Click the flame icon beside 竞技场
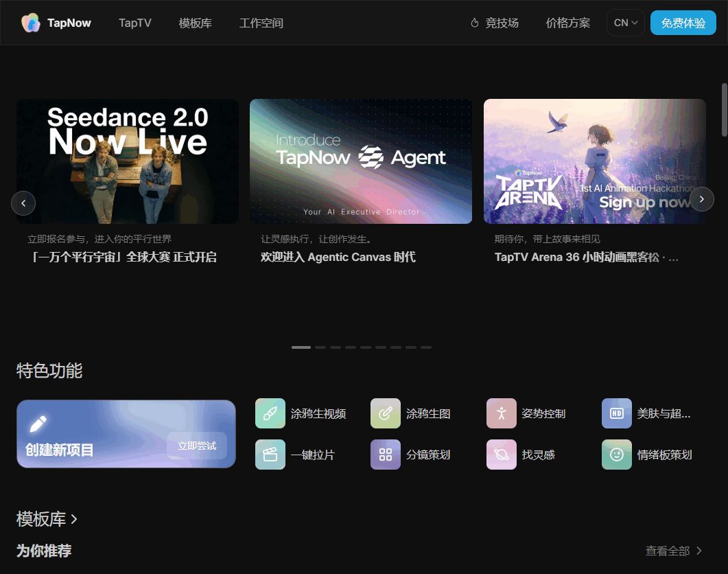Viewport: 728px width, 574px height. [475, 23]
